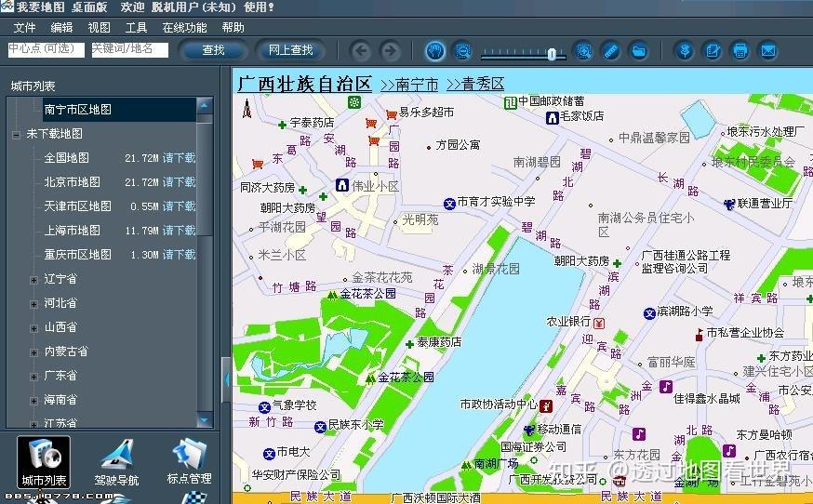Open the 在线功能 menu

184,28
